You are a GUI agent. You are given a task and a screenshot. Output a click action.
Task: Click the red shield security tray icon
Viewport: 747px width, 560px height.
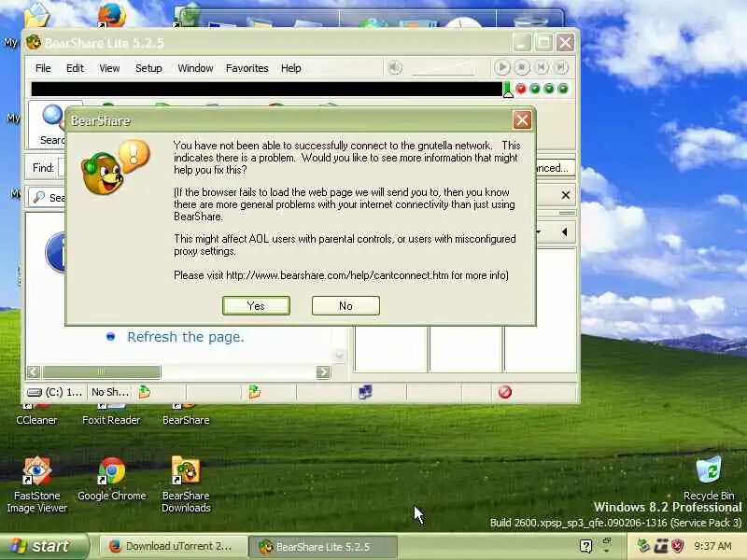coord(678,546)
